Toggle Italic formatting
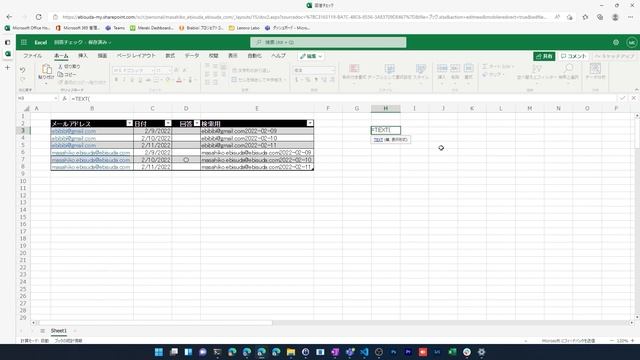The width and height of the screenshot is (640, 360). pos(124,80)
